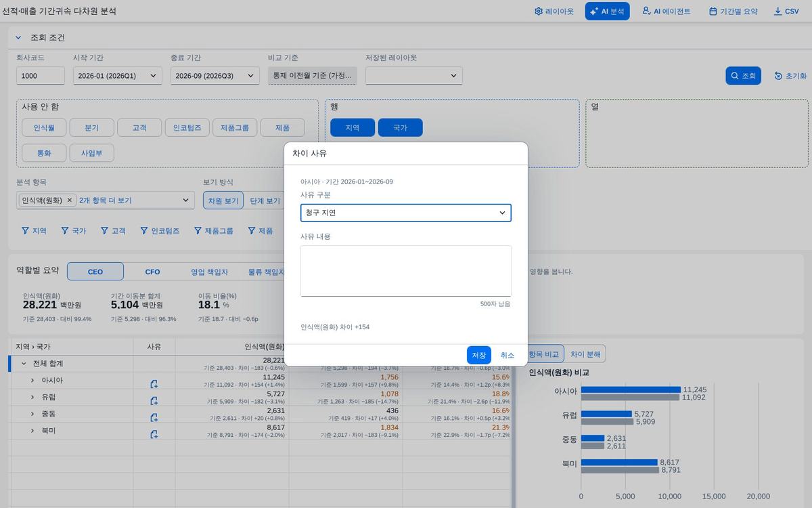Expand the 아시아 tree row
The image size is (812, 508).
[32, 380]
